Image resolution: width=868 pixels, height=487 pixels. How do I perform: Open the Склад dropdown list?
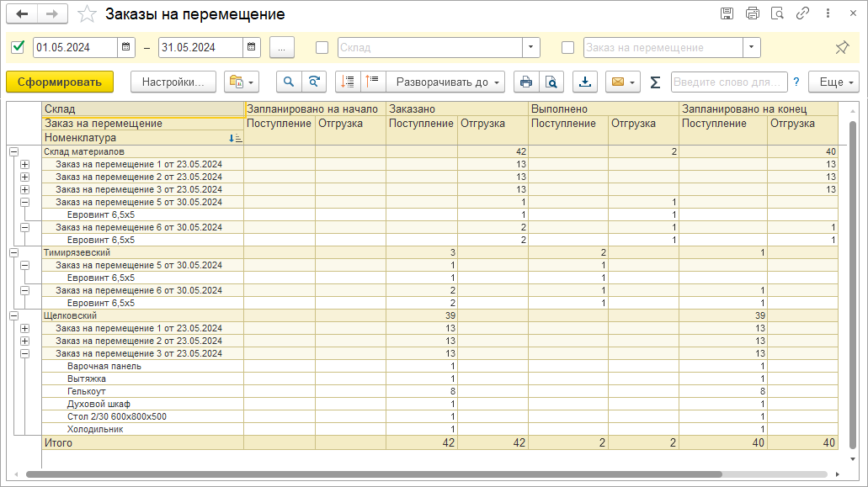coord(530,47)
